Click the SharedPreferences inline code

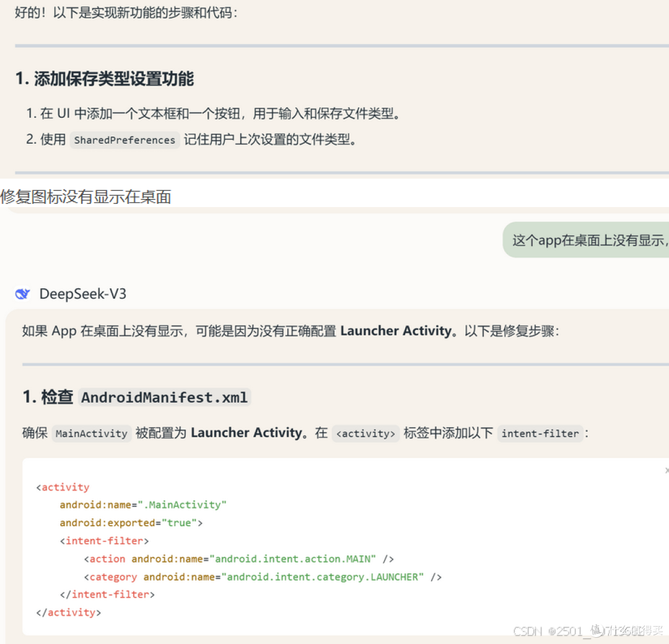(x=125, y=139)
